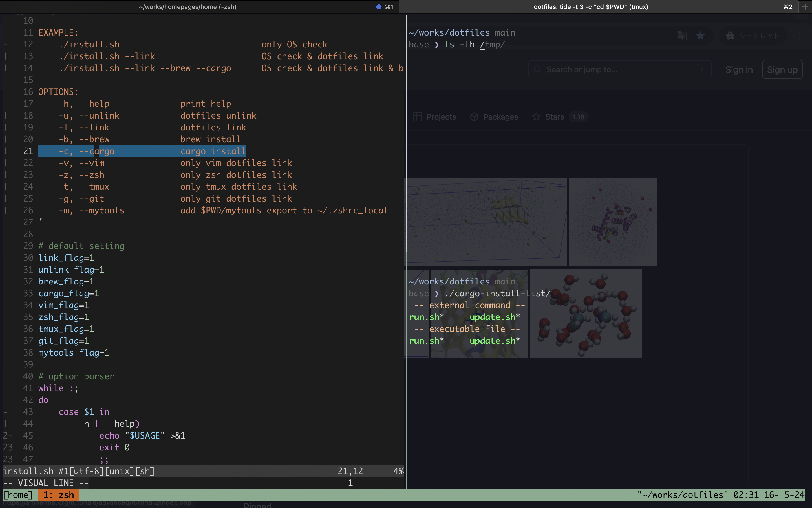Open a new terminal tab with plus
Image resolution: width=812 pixels, height=508 pixels.
click(x=805, y=7)
